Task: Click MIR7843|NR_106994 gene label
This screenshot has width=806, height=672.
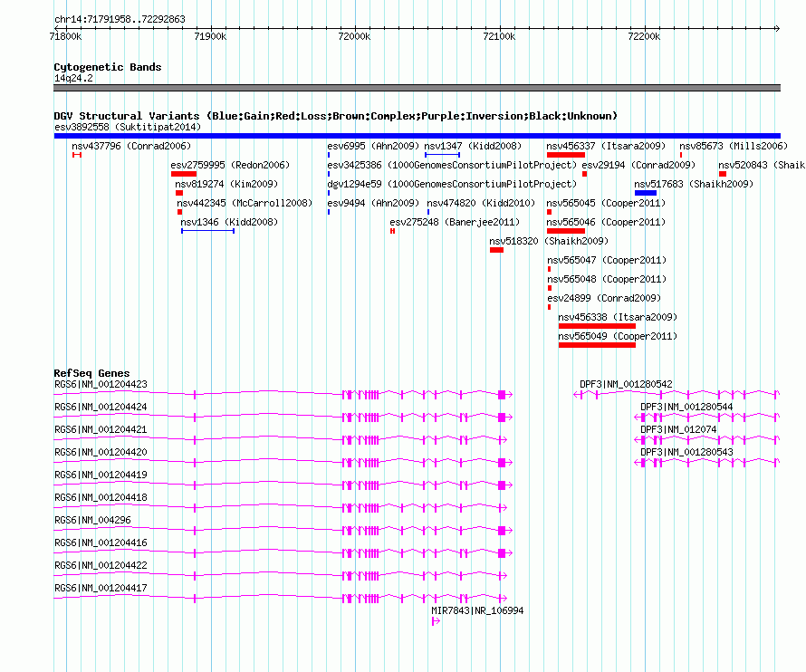Action: coord(477,610)
